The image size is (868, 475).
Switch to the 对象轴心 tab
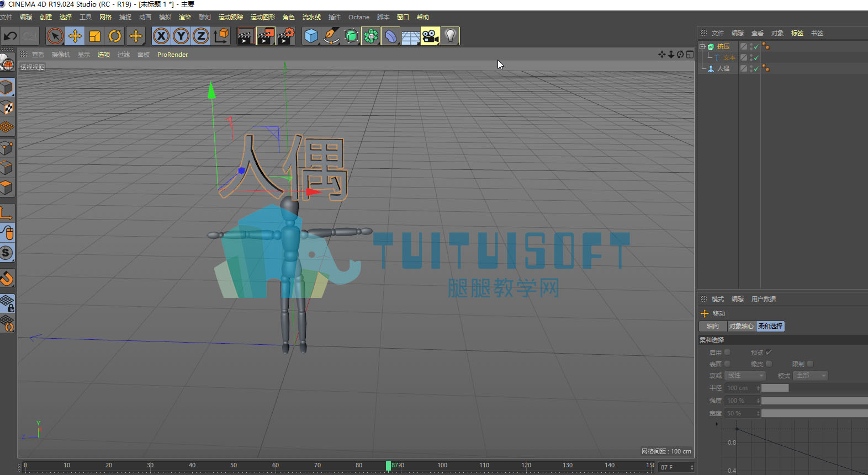pos(741,326)
